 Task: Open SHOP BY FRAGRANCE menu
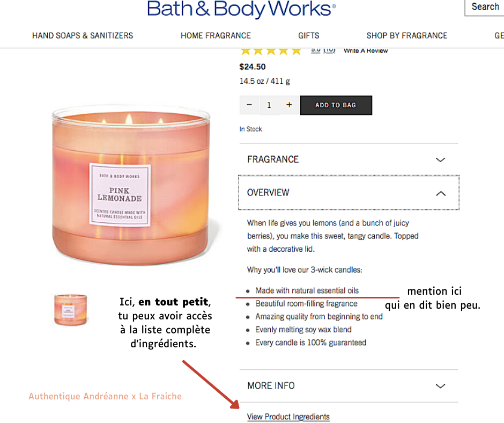pos(407,35)
